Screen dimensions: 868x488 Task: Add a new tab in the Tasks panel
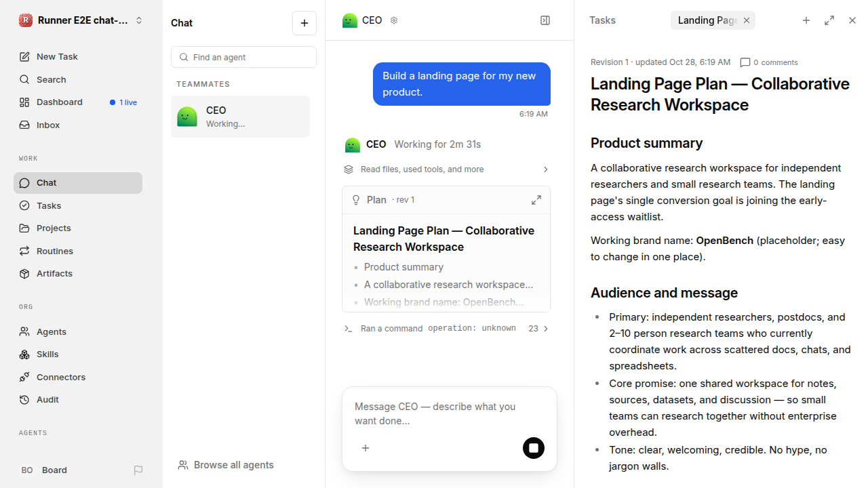[x=806, y=20]
